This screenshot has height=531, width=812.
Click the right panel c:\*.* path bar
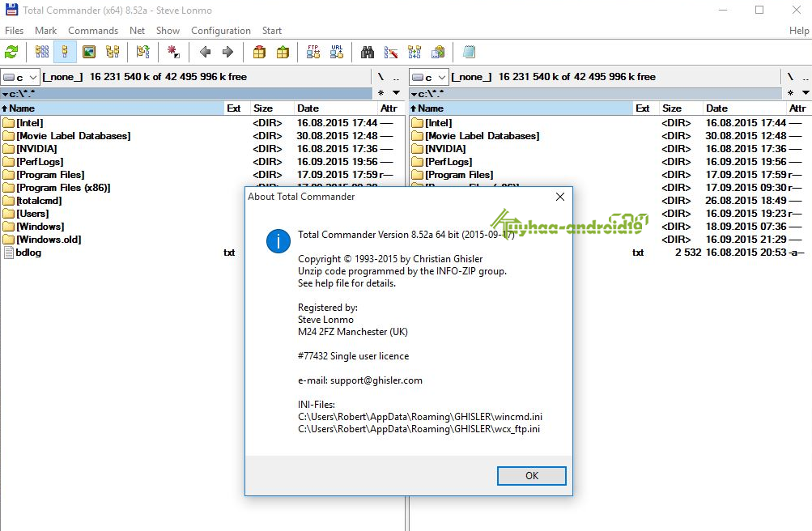click(596, 94)
